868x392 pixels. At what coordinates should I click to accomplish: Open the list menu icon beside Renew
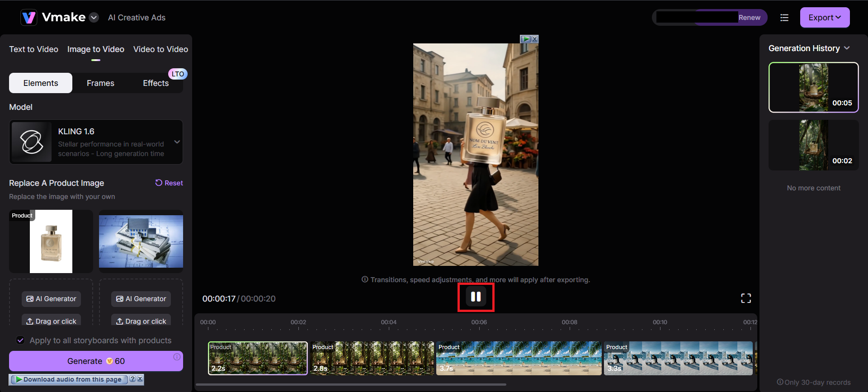784,18
